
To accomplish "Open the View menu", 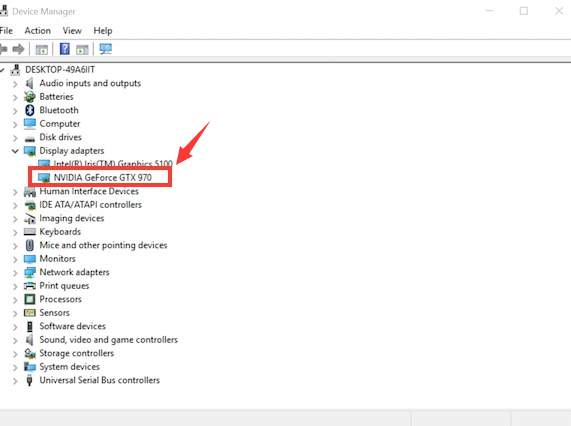I will pos(72,31).
